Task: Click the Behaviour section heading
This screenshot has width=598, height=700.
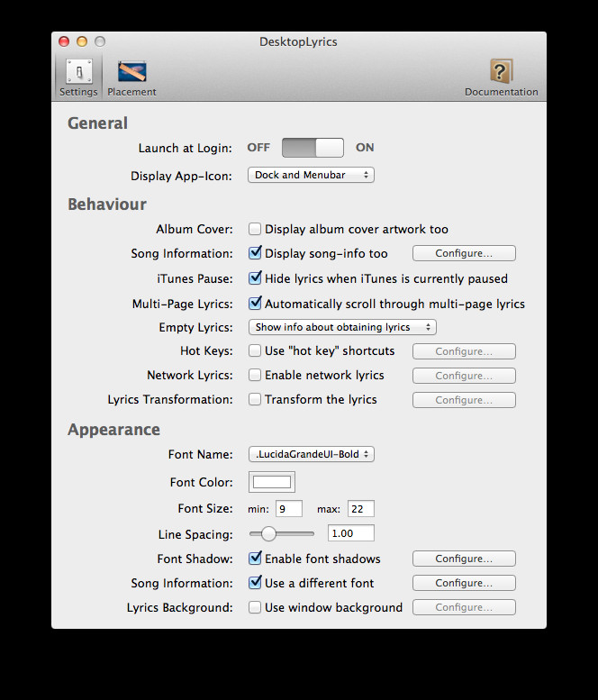Action: point(107,205)
